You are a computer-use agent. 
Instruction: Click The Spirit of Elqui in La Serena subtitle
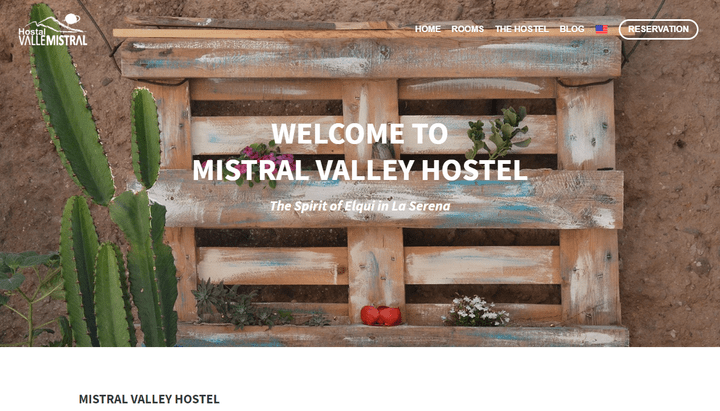pos(360,206)
